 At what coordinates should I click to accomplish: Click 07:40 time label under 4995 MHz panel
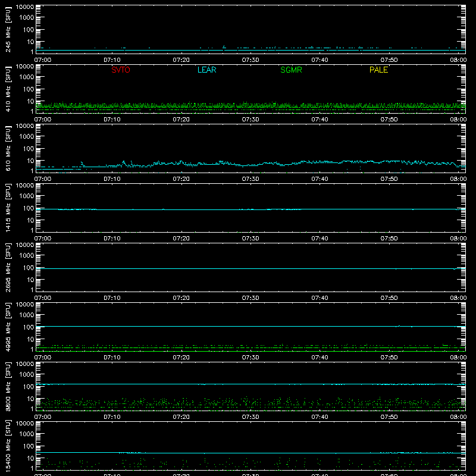click(x=320, y=358)
